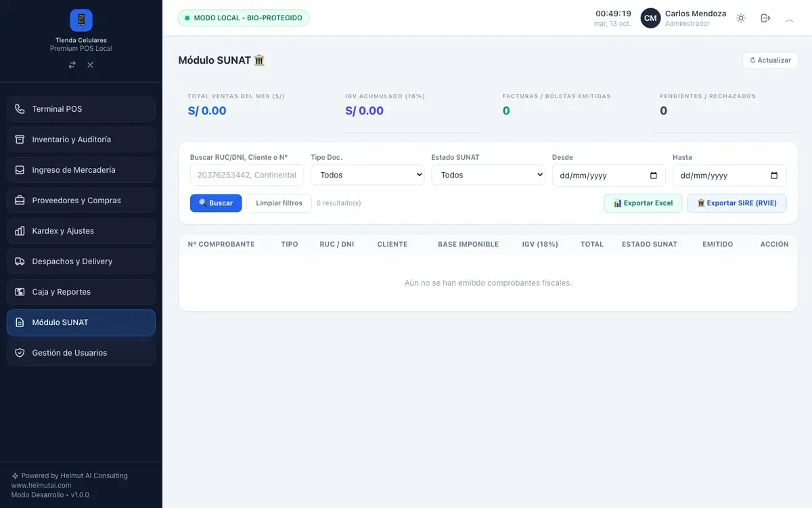This screenshot has width=812, height=508.
Task: Click the EMITIDO column header
Action: (718, 245)
